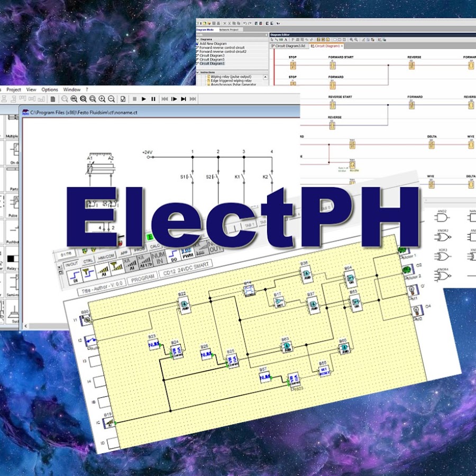The height and width of the screenshot is (476, 476).
Task: Click the Instructions list scroll up arrow
Action: pos(266,77)
